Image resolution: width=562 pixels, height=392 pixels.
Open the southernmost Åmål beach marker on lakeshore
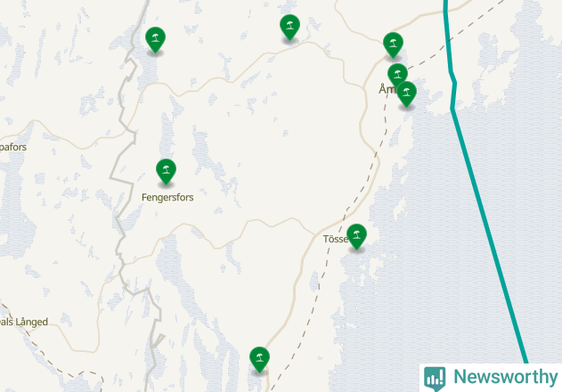click(x=406, y=94)
